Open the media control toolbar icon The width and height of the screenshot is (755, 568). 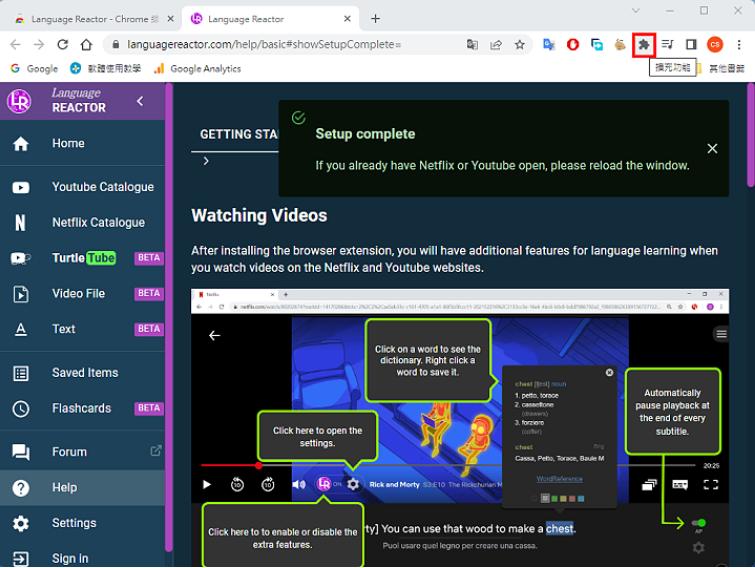click(667, 45)
